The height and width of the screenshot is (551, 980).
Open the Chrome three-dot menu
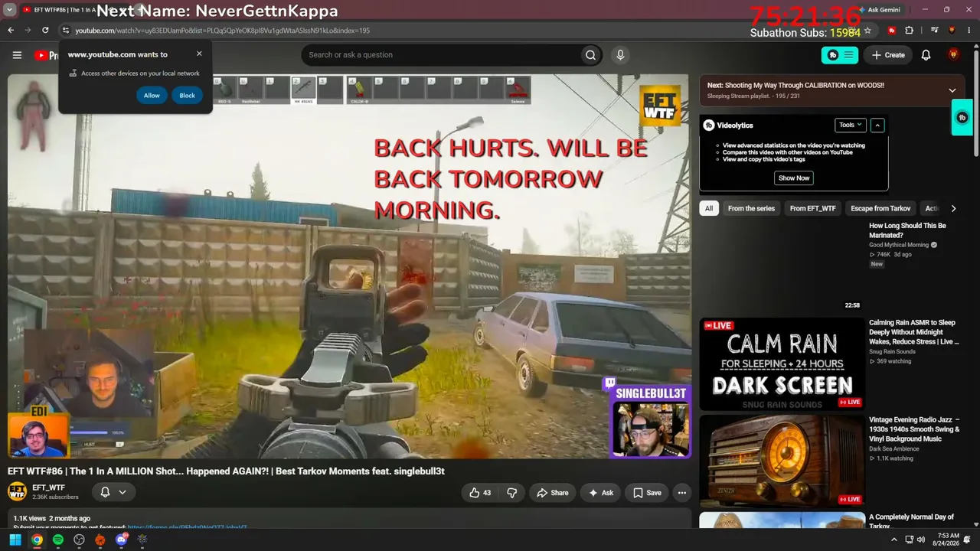click(x=969, y=31)
